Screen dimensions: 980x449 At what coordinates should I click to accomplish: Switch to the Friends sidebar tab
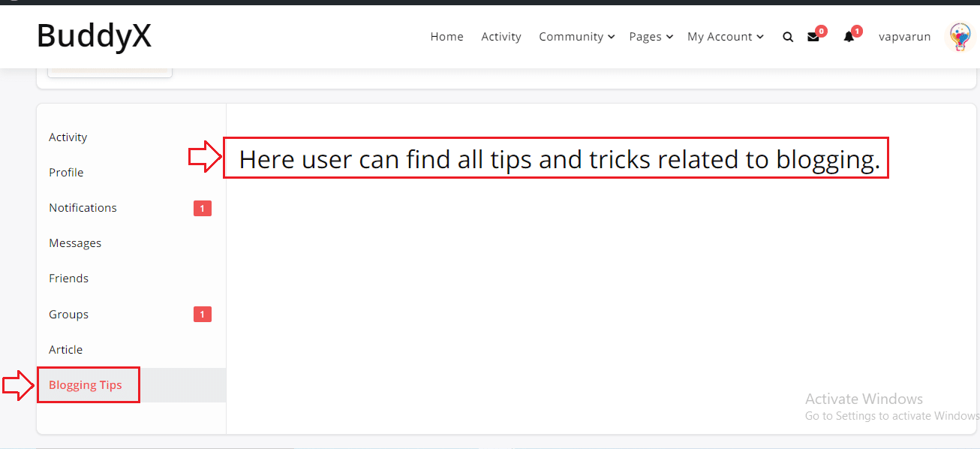[x=69, y=279]
